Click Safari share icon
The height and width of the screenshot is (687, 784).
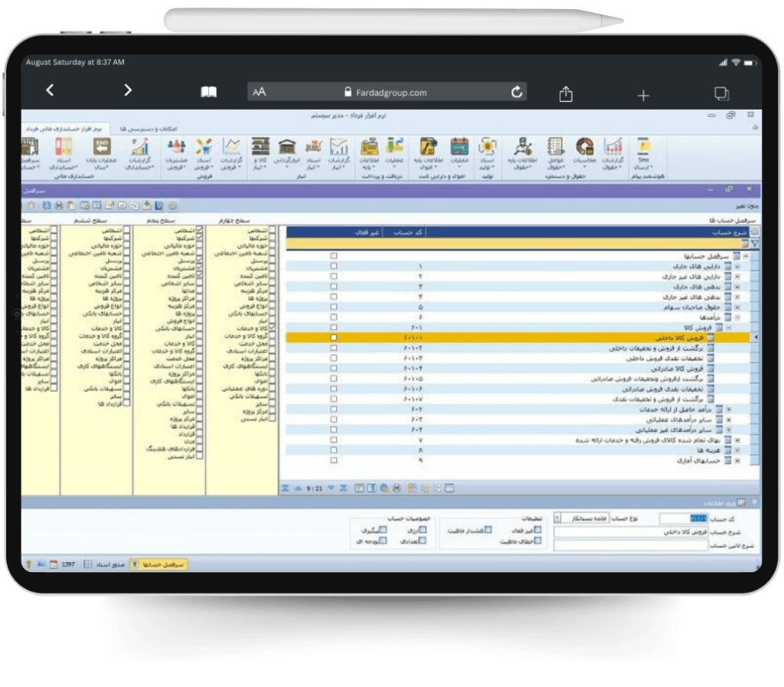566,93
